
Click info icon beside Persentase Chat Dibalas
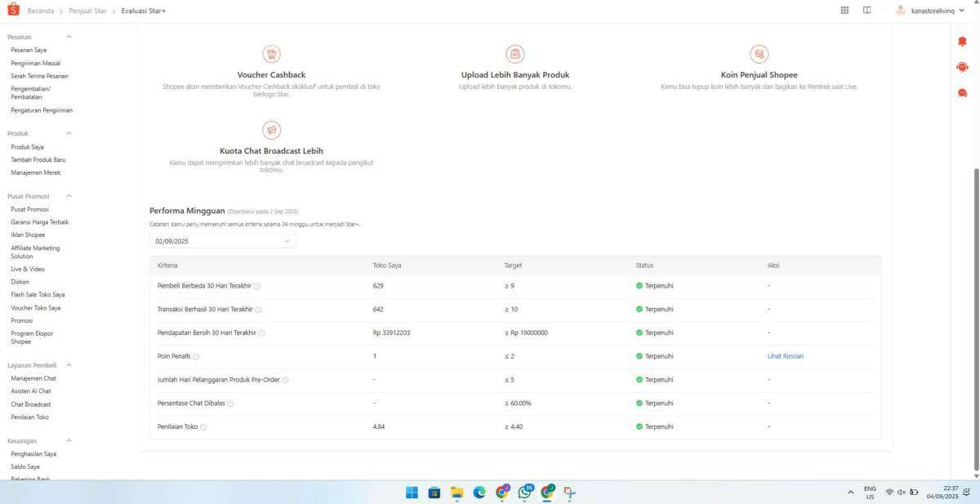click(x=230, y=404)
